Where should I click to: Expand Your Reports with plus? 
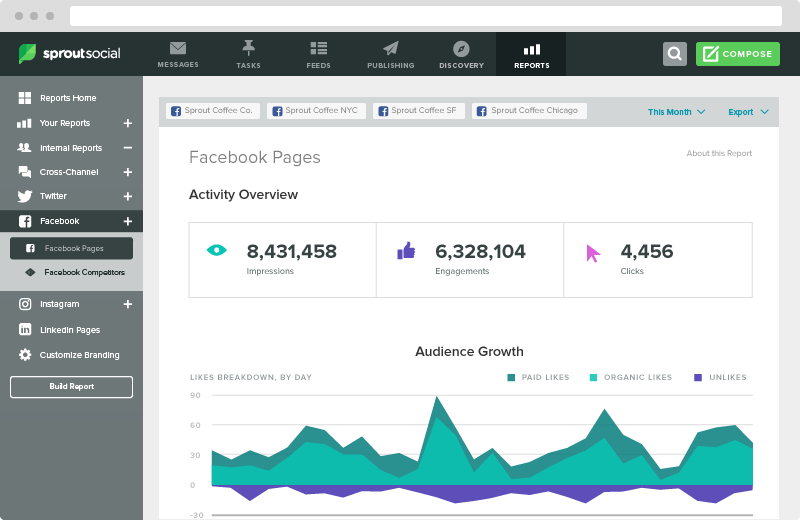click(128, 123)
